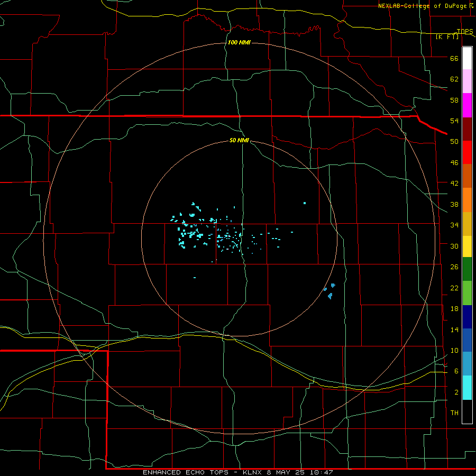
Task: Click the yellow 34 kft legend swatch
Action: tap(467, 246)
